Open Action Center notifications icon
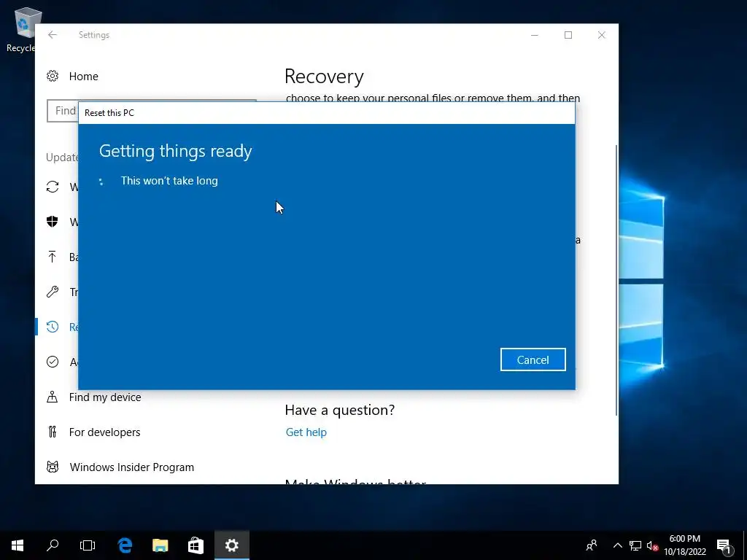Viewport: 747px width, 560px height. [x=724, y=545]
